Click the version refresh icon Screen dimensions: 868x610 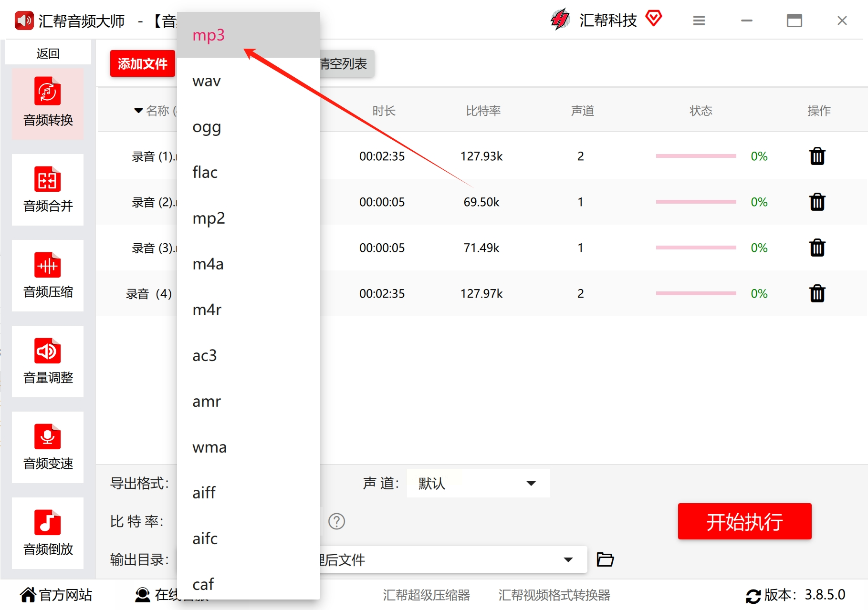(x=753, y=596)
